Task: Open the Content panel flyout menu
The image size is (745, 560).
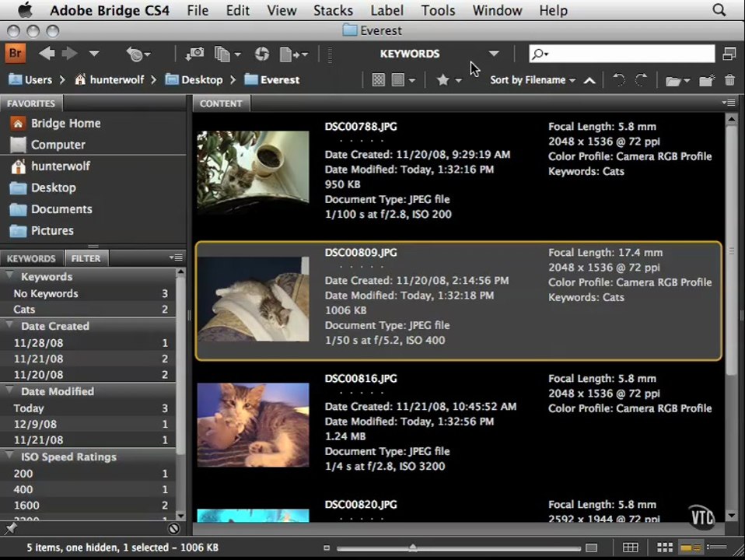Action: pos(729,103)
